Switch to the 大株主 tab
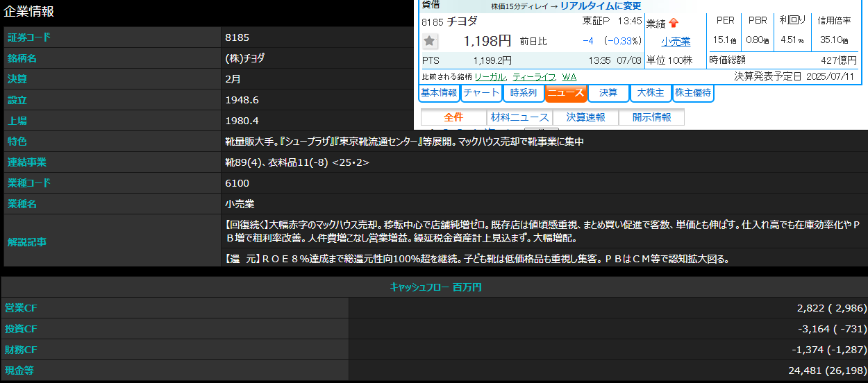Image resolution: width=868 pixels, height=383 pixels. click(651, 92)
